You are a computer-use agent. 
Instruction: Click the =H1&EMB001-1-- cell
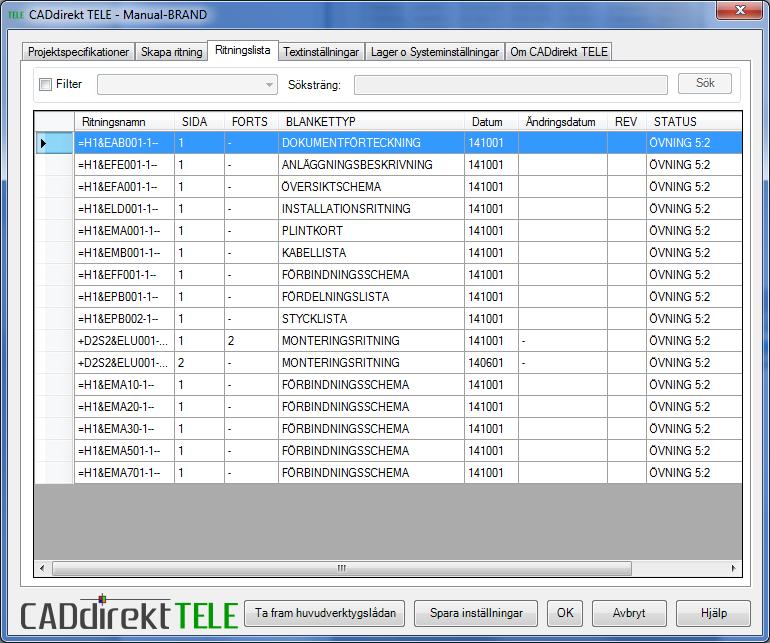124,253
